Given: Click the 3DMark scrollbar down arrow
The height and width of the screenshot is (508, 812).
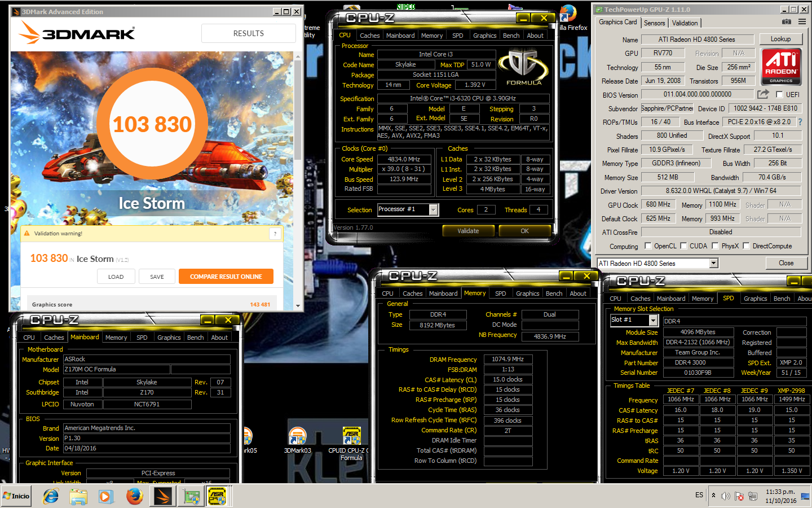Looking at the screenshot, I should (x=298, y=305).
